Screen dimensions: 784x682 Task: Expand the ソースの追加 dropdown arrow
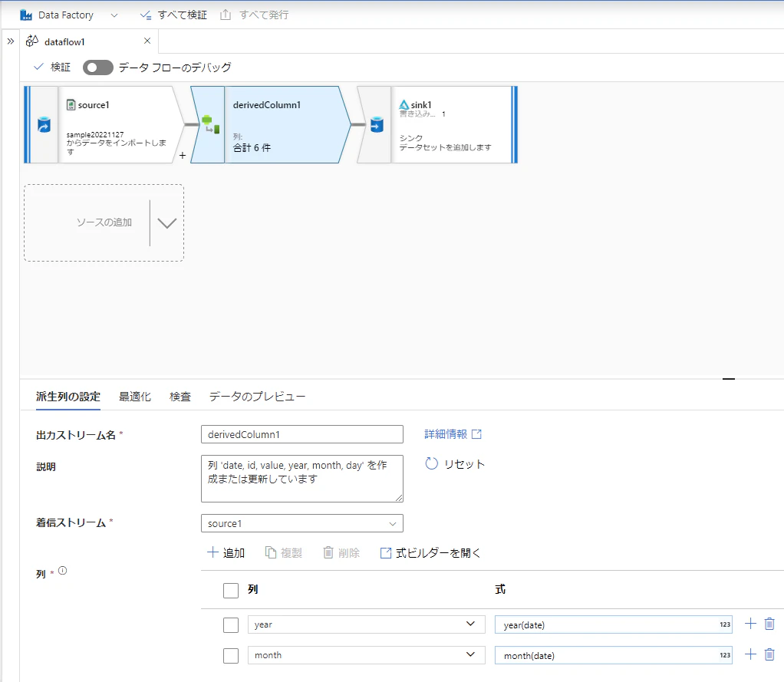tap(167, 223)
